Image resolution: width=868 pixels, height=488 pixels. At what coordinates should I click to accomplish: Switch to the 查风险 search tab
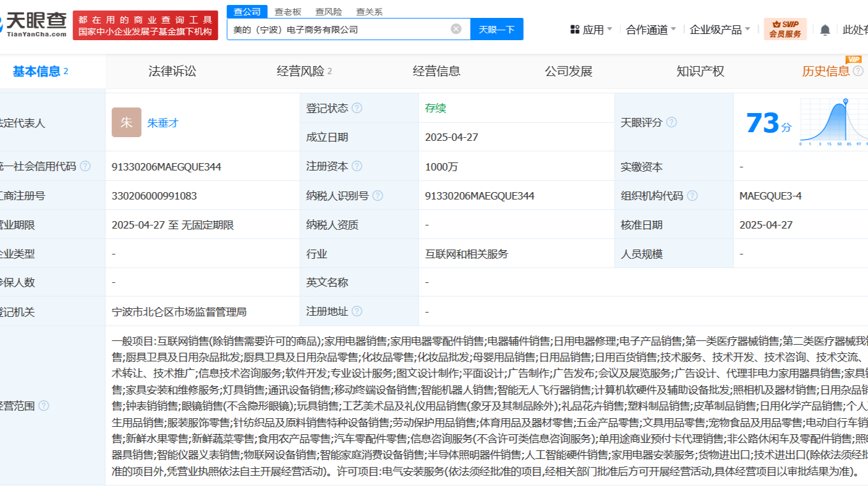pos(328,11)
